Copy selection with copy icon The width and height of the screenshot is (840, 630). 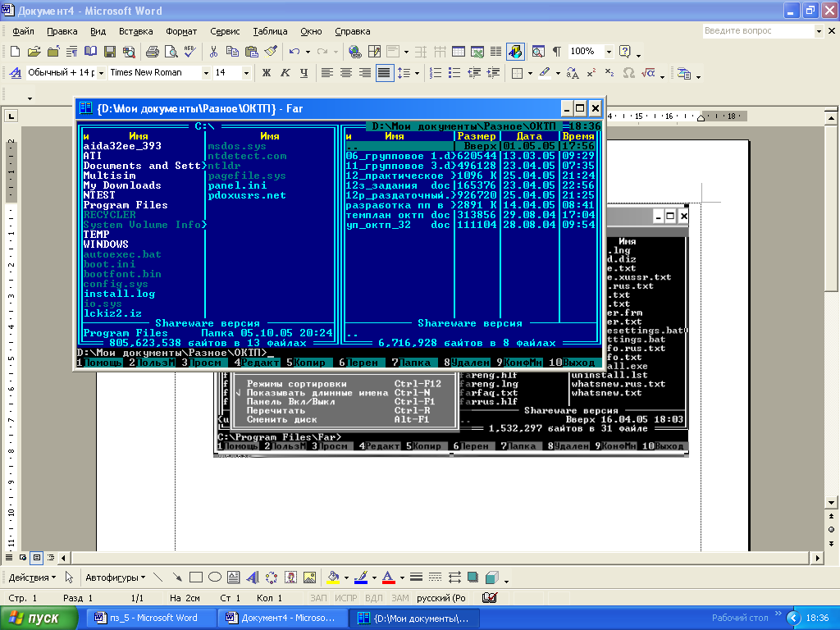pos(232,52)
